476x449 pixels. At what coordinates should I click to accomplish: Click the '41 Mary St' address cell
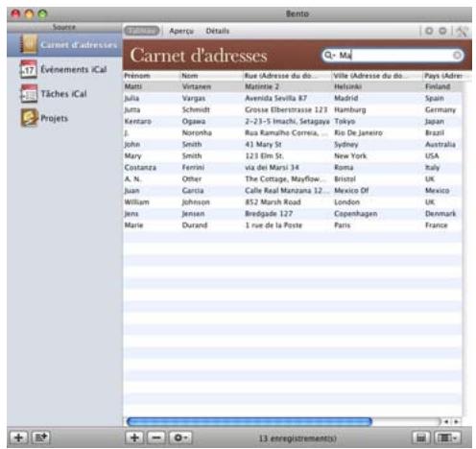(263, 144)
